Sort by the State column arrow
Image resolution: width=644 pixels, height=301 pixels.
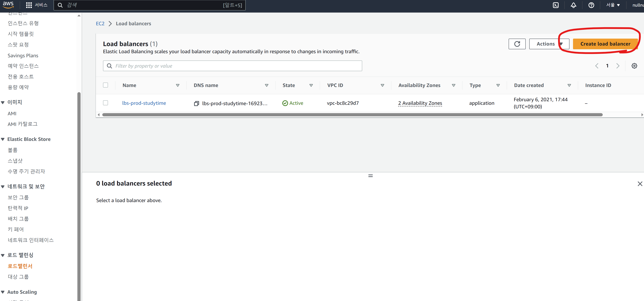click(x=311, y=86)
